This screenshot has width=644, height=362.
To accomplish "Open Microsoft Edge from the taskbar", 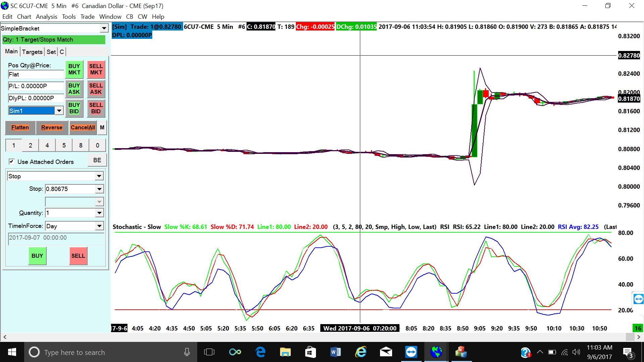I will point(260,352).
